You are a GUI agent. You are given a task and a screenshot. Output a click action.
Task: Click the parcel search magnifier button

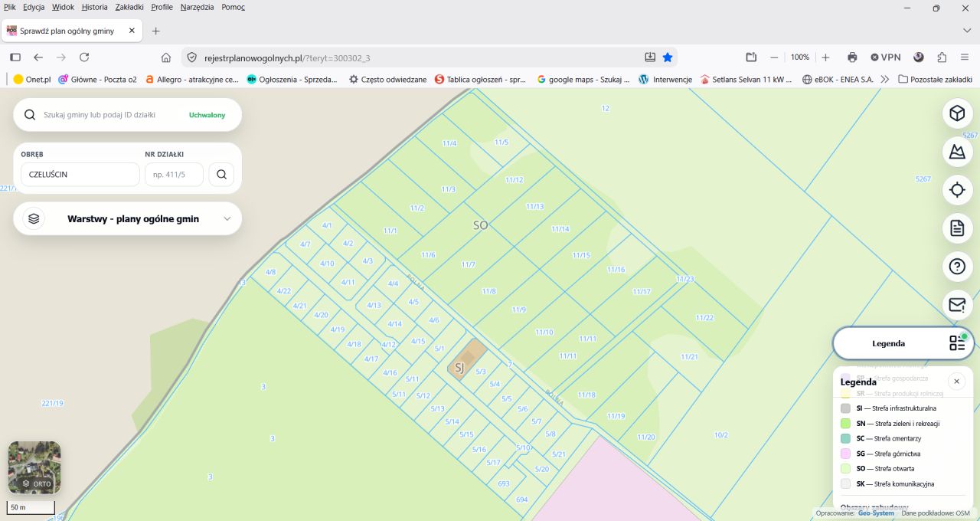click(x=221, y=174)
